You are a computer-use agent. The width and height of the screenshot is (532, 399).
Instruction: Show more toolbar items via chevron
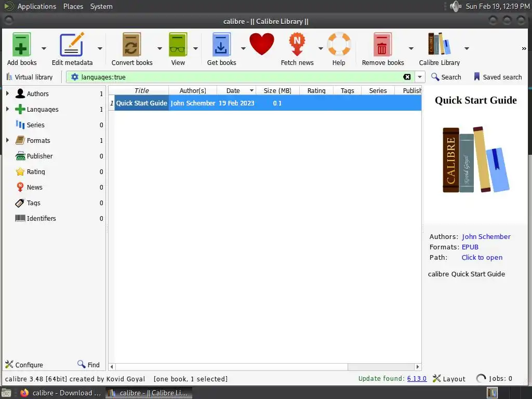(x=524, y=48)
